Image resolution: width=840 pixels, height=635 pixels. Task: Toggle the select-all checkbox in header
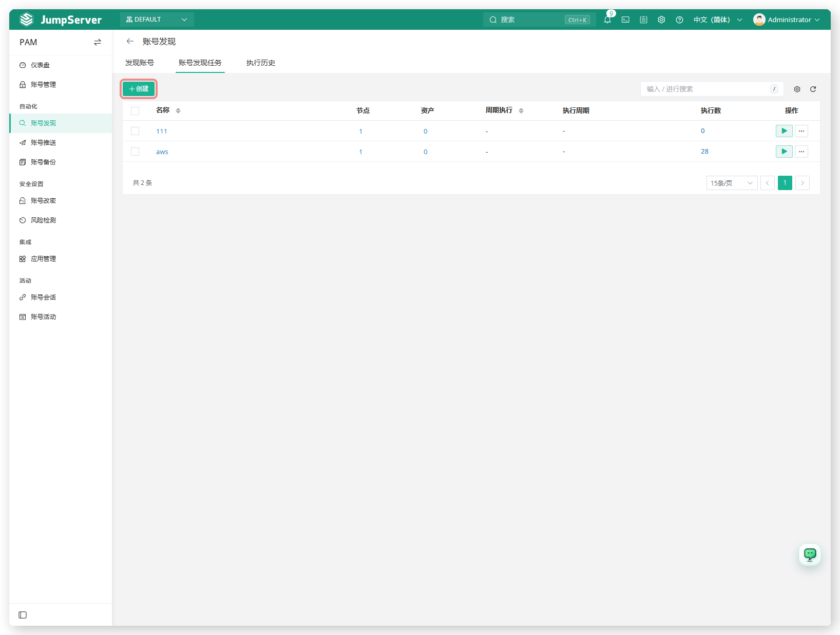(x=135, y=110)
